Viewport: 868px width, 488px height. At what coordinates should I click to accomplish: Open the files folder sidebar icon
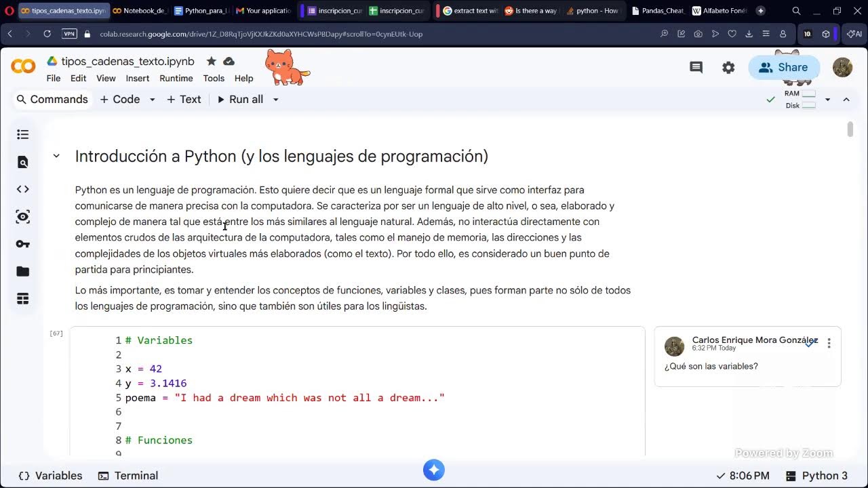point(22,271)
